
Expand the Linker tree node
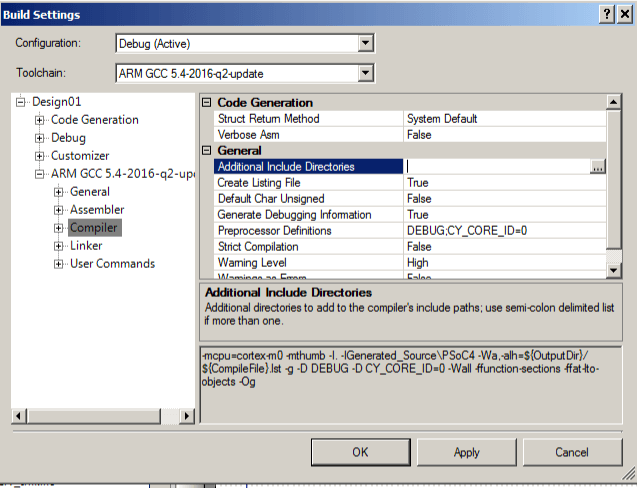[58, 246]
